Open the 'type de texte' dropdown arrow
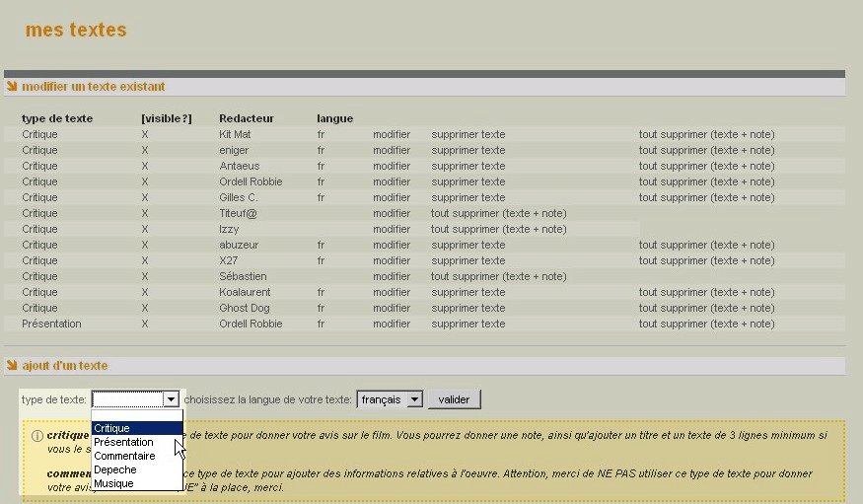This screenshot has height=504, width=863. tap(172, 399)
